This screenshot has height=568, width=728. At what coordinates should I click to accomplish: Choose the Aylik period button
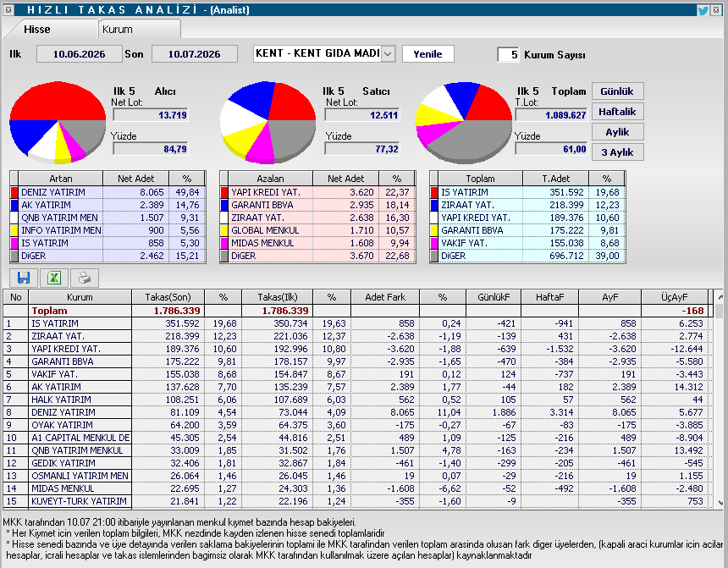tap(617, 132)
